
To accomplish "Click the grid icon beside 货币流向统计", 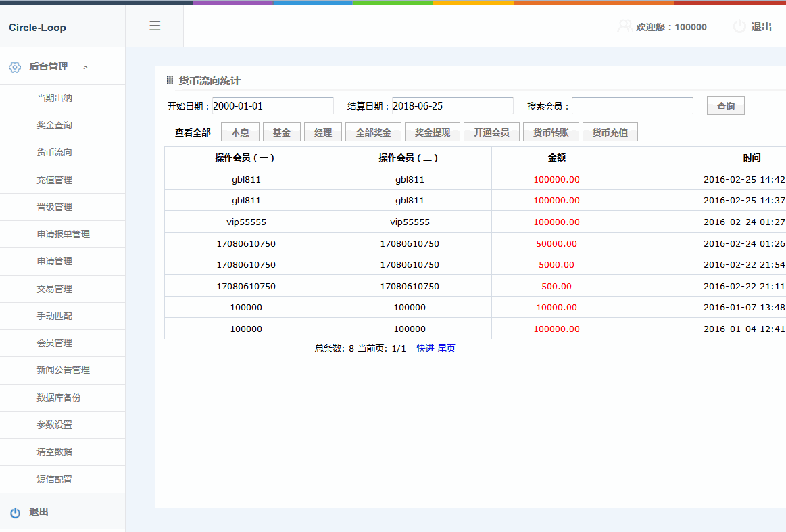I will click(x=170, y=81).
